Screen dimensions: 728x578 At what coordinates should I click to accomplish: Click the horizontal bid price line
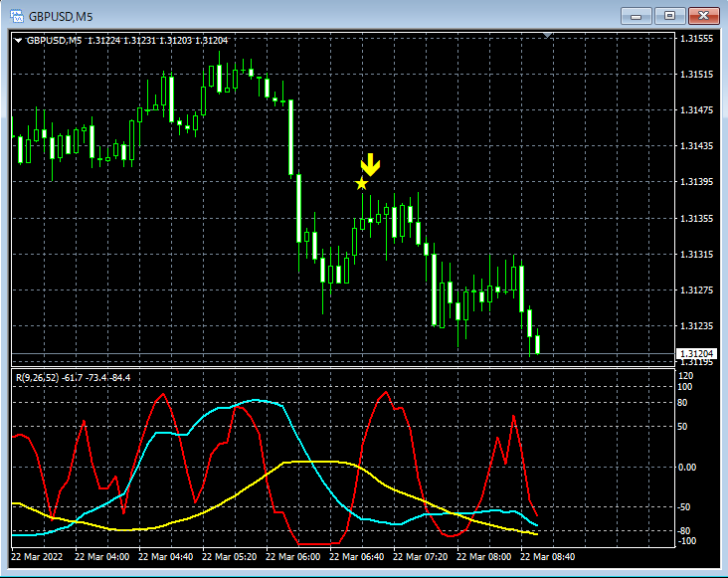tap(343, 354)
